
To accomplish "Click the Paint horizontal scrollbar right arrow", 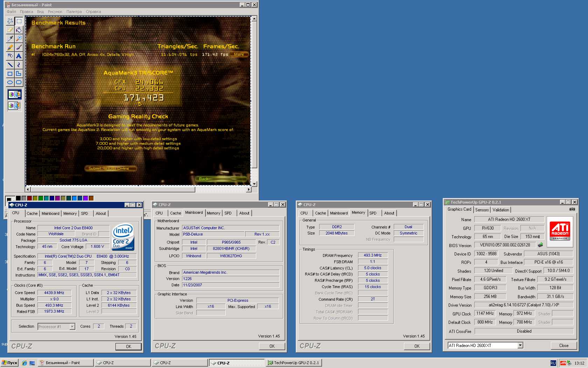I will [x=248, y=189].
